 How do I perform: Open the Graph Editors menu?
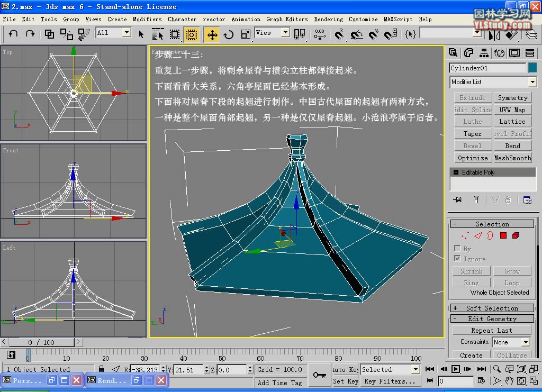tap(287, 20)
